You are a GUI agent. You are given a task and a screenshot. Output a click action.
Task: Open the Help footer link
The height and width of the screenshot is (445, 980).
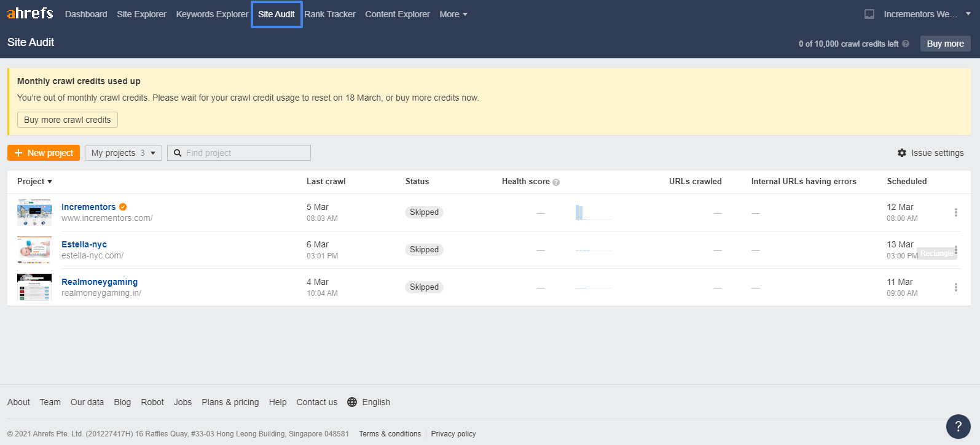(x=278, y=402)
